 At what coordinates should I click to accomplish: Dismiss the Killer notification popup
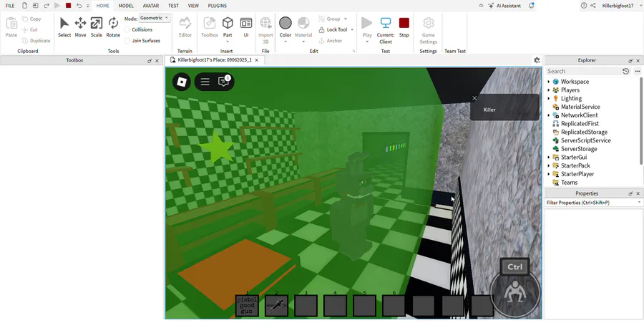(x=474, y=98)
